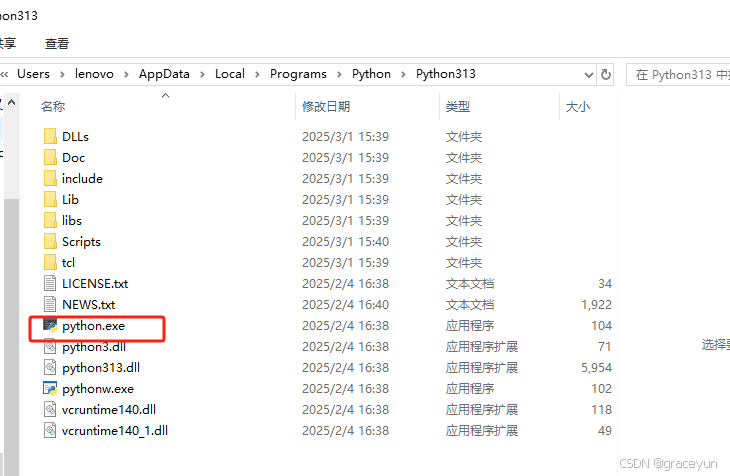The height and width of the screenshot is (476, 730).
Task: Navigate to Local in breadcrumb
Action: click(230, 74)
